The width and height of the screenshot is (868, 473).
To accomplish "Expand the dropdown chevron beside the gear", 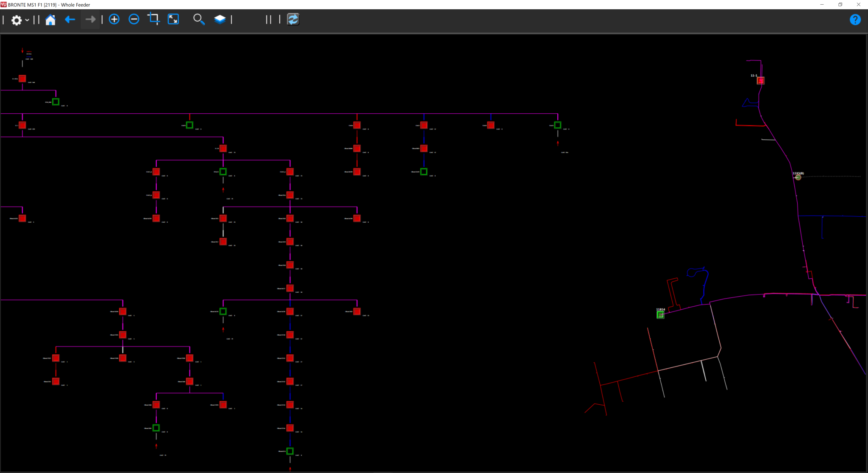I will point(26,20).
